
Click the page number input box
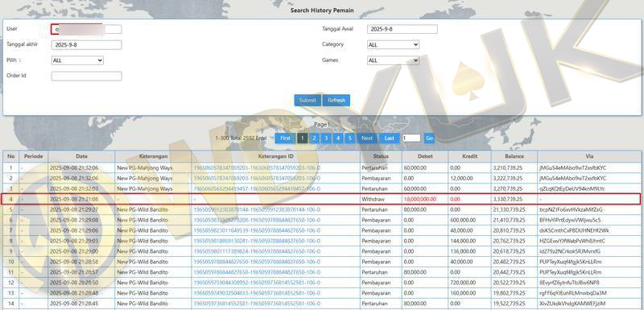click(x=411, y=138)
